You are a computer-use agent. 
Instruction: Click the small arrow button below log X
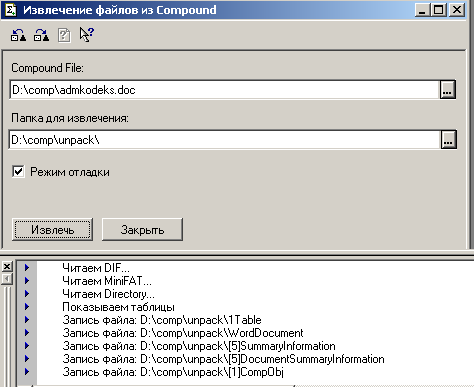pos(7,279)
